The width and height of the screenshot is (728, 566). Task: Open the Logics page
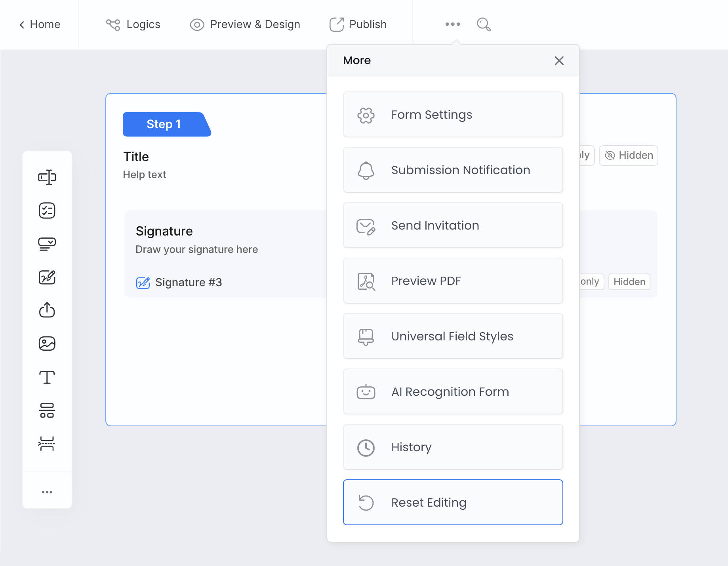tap(133, 25)
